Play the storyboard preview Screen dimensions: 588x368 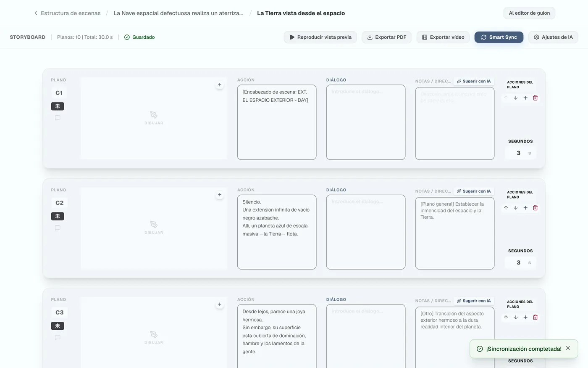click(320, 37)
